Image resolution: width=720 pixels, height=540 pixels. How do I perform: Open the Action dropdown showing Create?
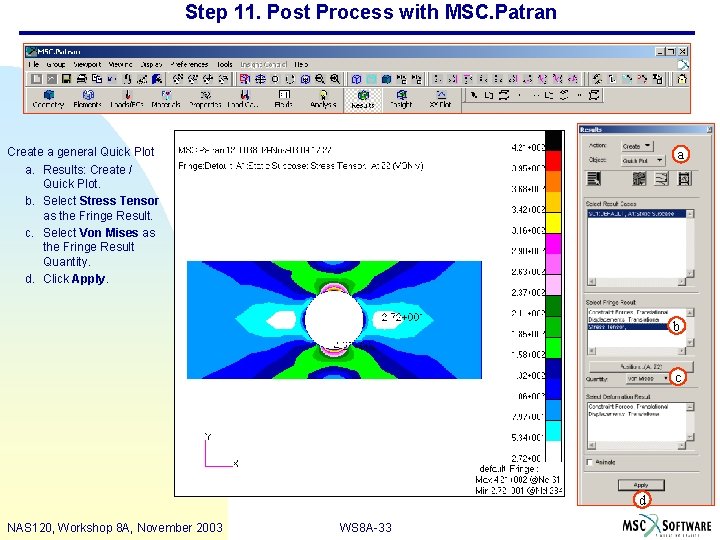[x=637, y=146]
